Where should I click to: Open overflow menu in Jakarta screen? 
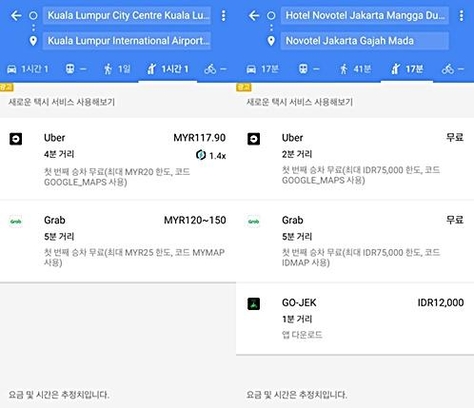pos(461,15)
